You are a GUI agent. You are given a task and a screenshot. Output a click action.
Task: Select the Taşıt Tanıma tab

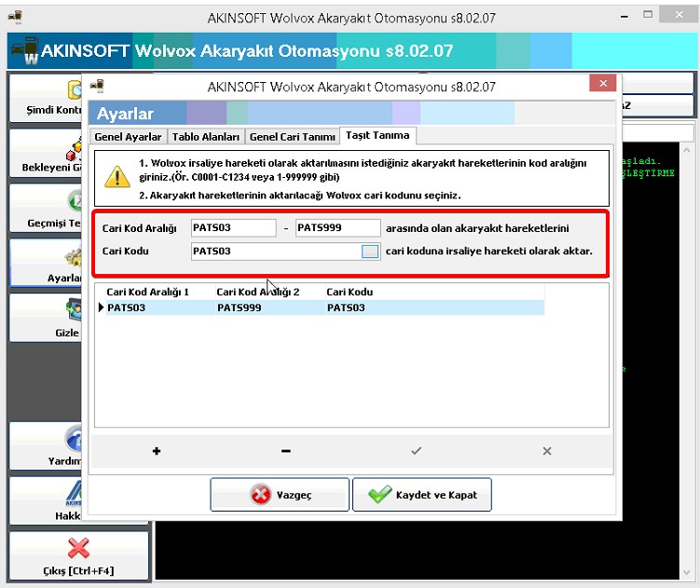pos(377,135)
